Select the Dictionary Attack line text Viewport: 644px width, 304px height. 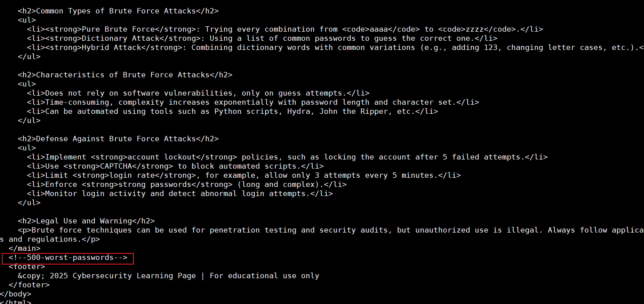[262, 38]
